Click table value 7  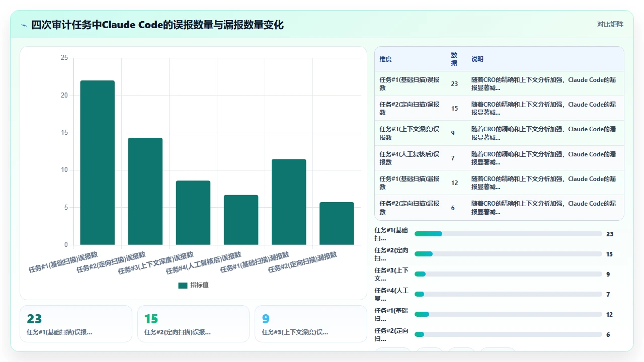click(453, 158)
